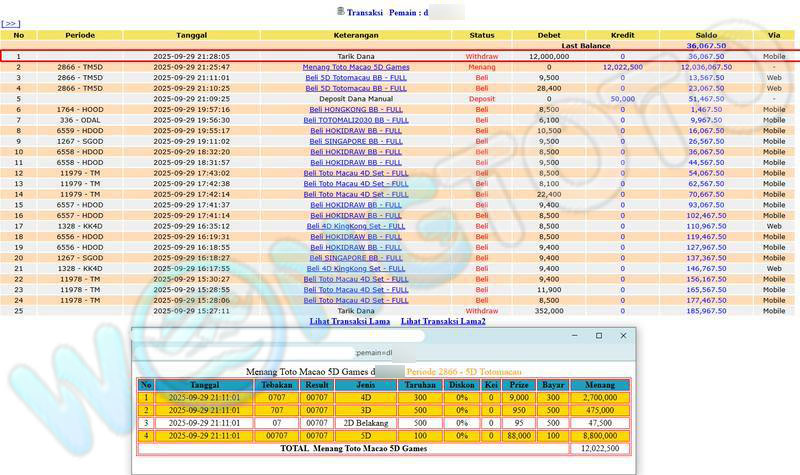This screenshot has width=800, height=475.
Task: Open the Menang Toto Macao 5D Games link
Action: click(356, 67)
